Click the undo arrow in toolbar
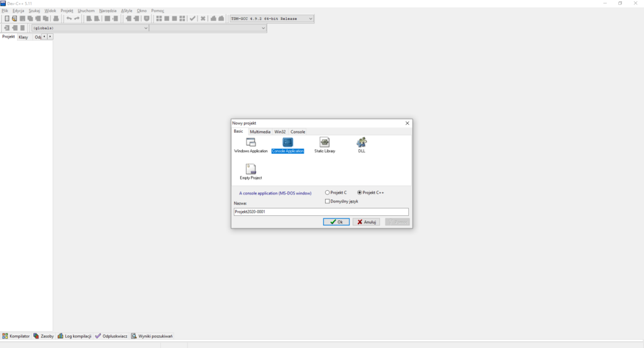The height and width of the screenshot is (348, 644). 69,19
